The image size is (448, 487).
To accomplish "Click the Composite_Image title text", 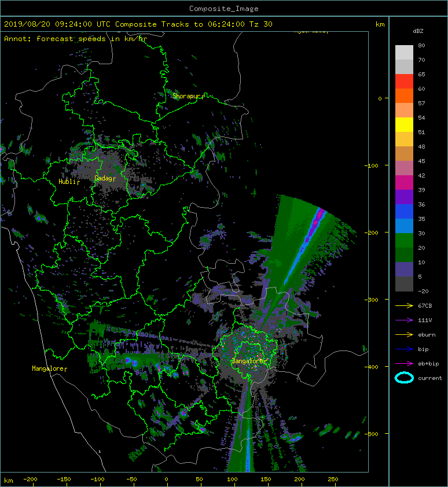I will click(224, 9).
